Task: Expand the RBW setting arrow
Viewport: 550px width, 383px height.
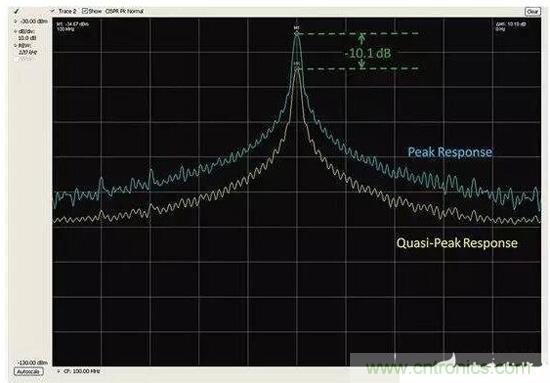Action: (x=15, y=46)
